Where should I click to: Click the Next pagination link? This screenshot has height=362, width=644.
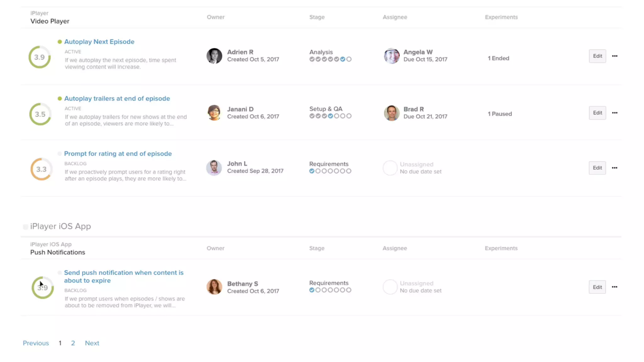[92, 343]
